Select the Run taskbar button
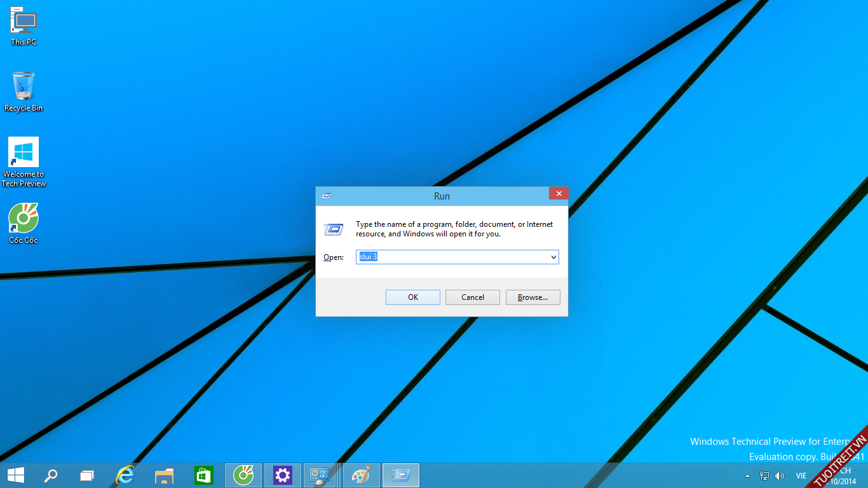The image size is (868, 488). (401, 475)
